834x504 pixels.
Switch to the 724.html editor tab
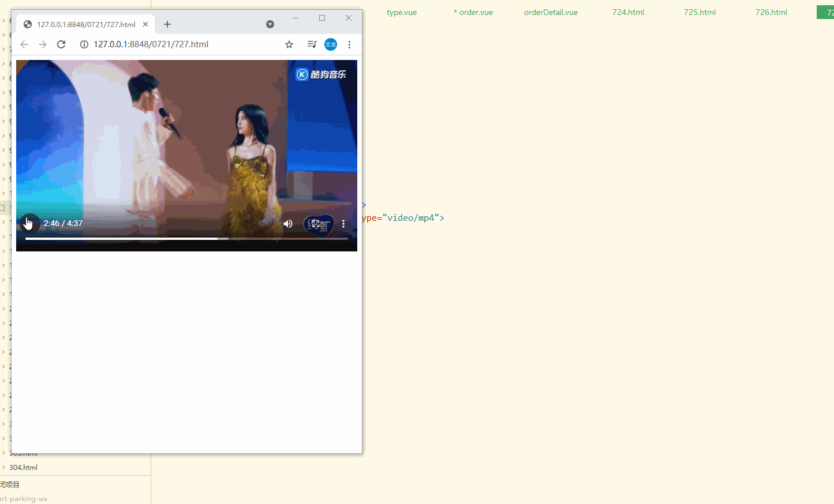click(628, 12)
